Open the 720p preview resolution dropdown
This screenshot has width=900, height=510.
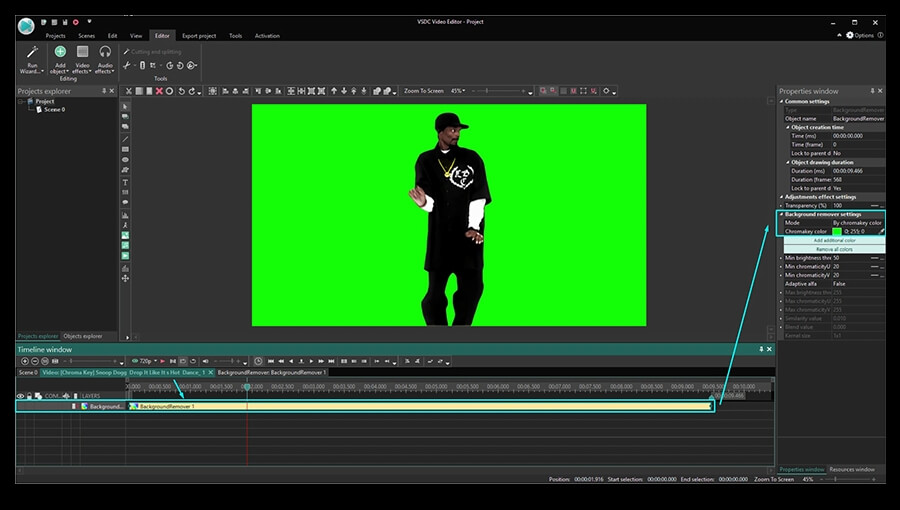[x=145, y=361]
